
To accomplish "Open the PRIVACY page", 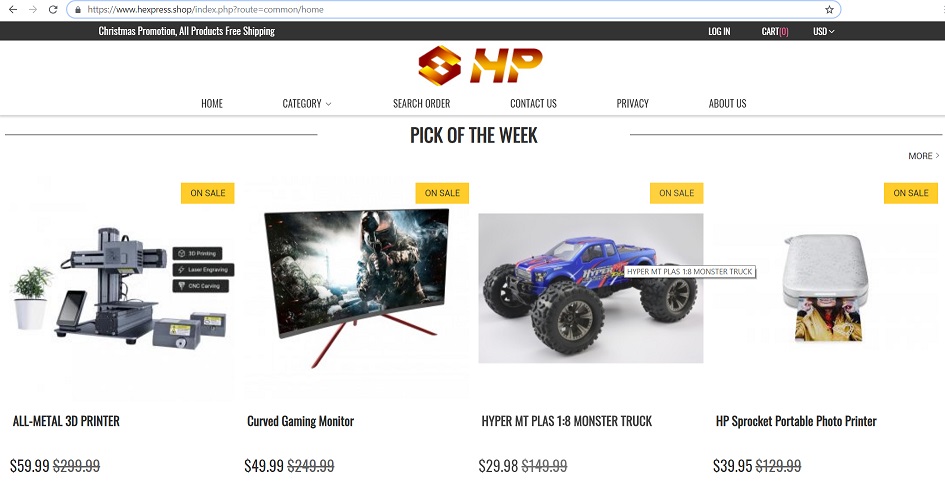I will 632,104.
